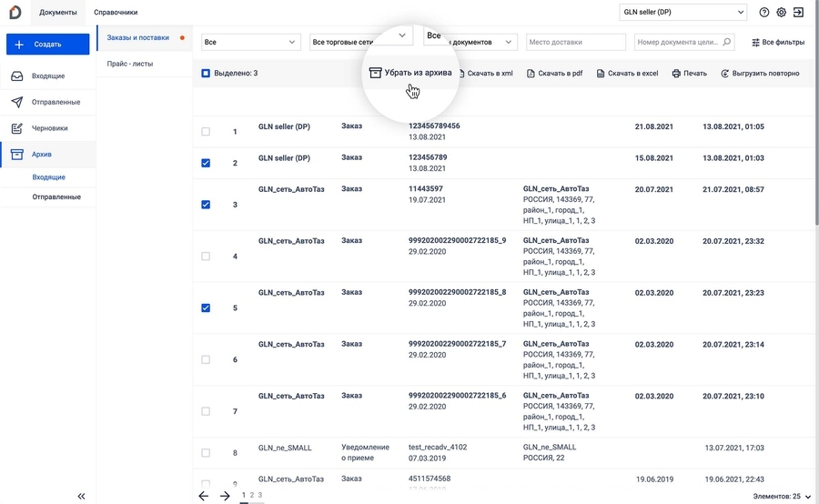Open Элементов: 25 page size dropdown

(x=782, y=496)
